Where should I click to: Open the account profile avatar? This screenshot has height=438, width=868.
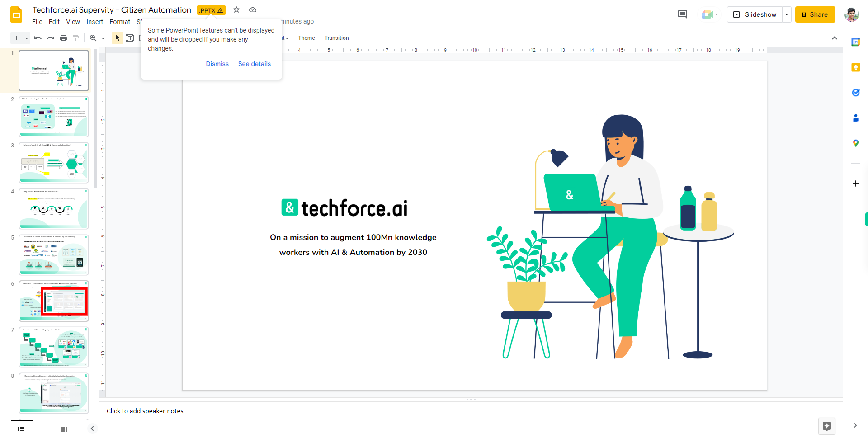coord(852,14)
